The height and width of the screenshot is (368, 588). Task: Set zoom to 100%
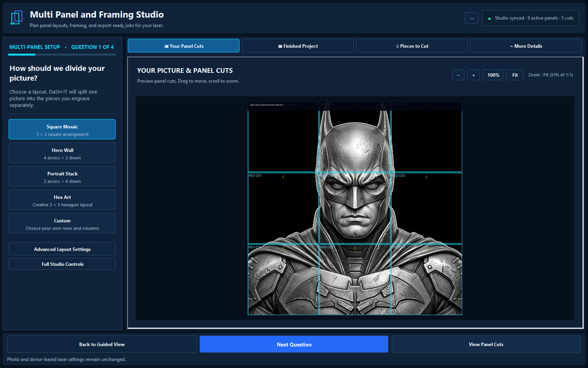[x=493, y=75]
